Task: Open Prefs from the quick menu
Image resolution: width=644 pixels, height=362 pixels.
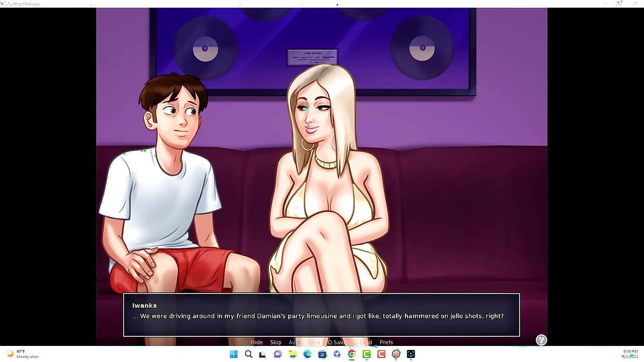Action: click(x=386, y=342)
